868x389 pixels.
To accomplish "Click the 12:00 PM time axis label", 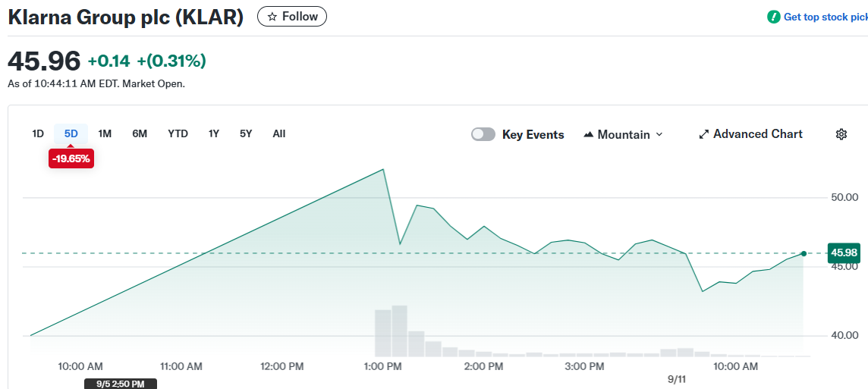I will coord(282,366).
